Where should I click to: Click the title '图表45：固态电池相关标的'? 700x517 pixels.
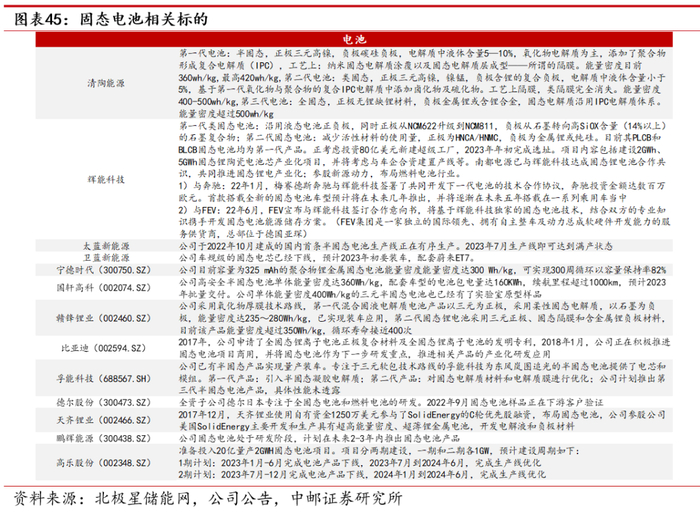[111, 19]
